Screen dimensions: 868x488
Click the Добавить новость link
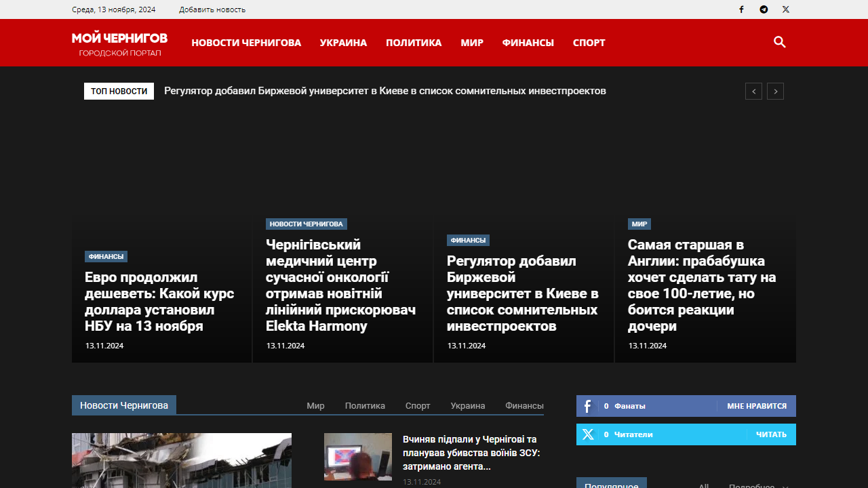click(212, 9)
